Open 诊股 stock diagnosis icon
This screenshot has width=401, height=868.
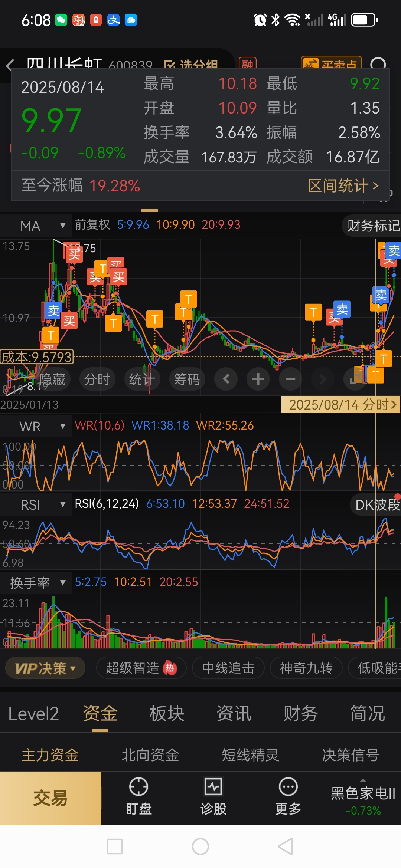click(x=213, y=797)
